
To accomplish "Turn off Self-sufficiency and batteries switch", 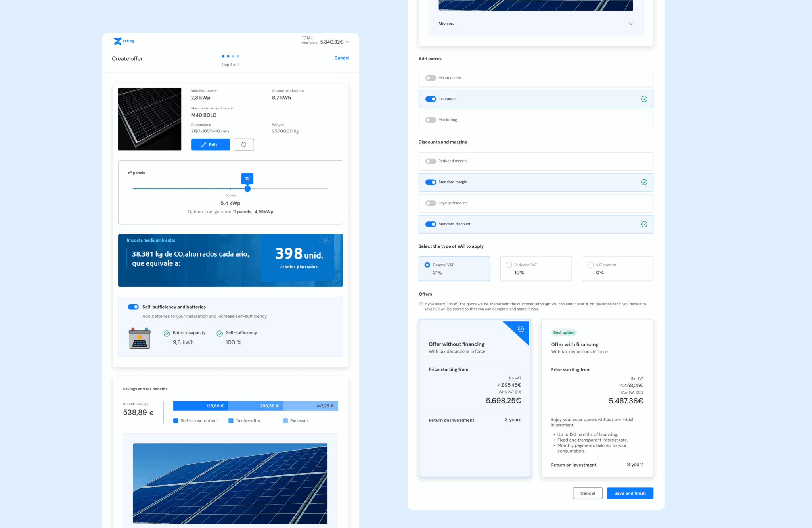I will 133,307.
